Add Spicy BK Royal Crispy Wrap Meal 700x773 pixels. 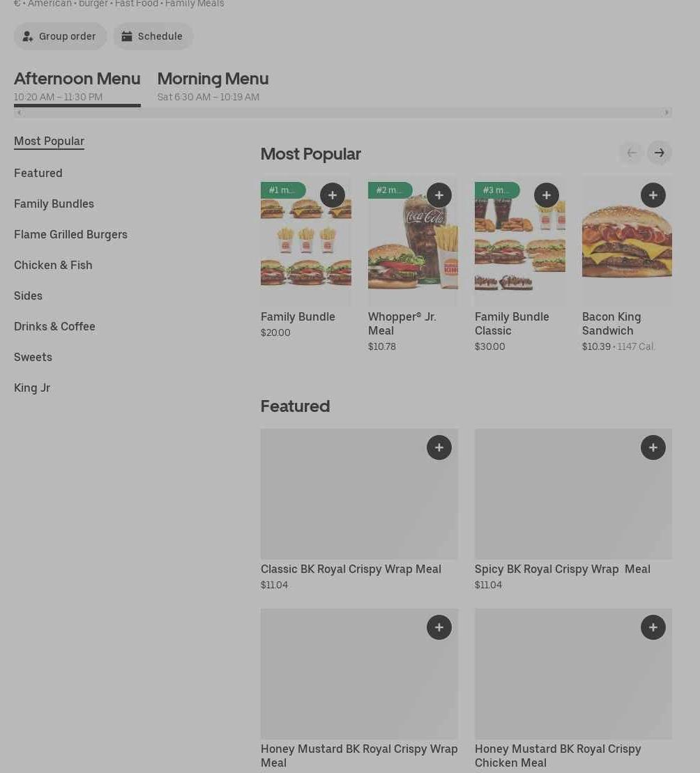(x=653, y=447)
